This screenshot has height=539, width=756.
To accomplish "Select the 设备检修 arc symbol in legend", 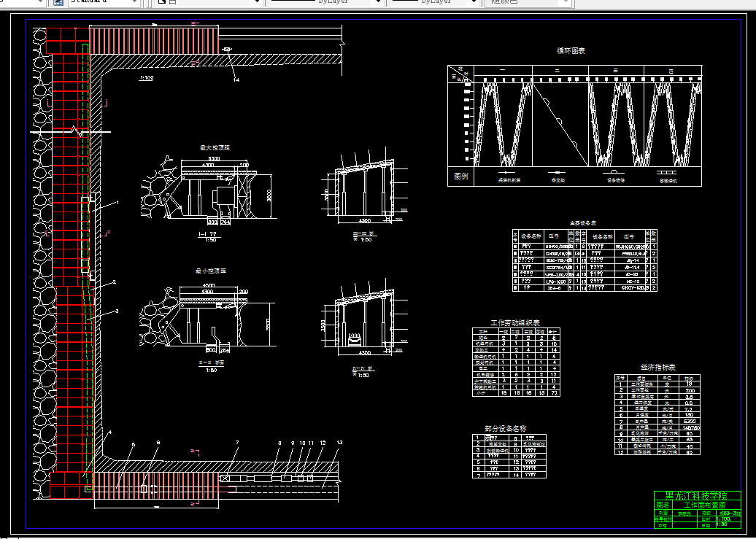I will [x=614, y=171].
